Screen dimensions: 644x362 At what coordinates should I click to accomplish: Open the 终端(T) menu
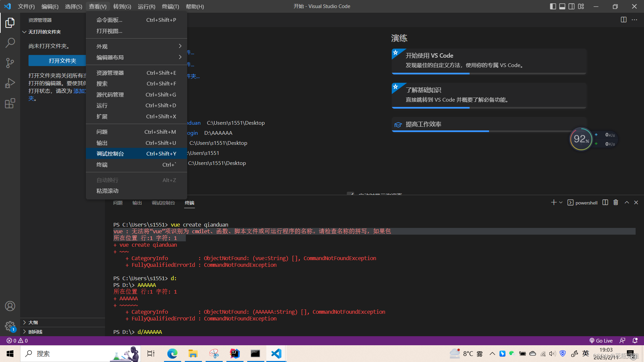click(170, 6)
